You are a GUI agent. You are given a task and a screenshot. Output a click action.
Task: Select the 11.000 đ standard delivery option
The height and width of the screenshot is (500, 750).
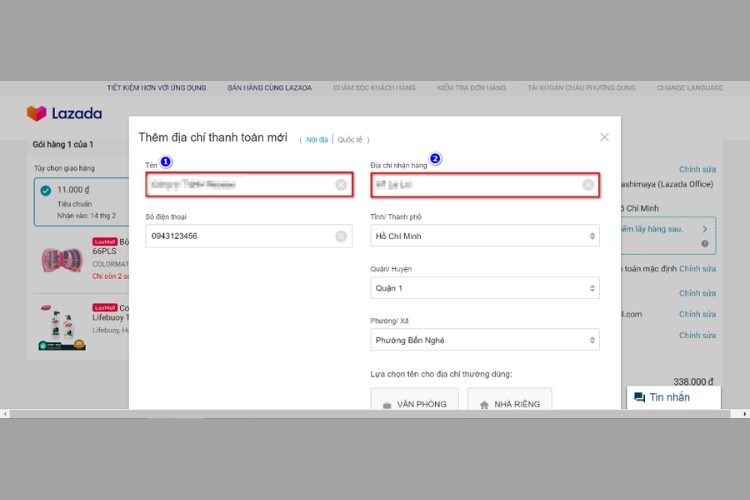click(81, 202)
